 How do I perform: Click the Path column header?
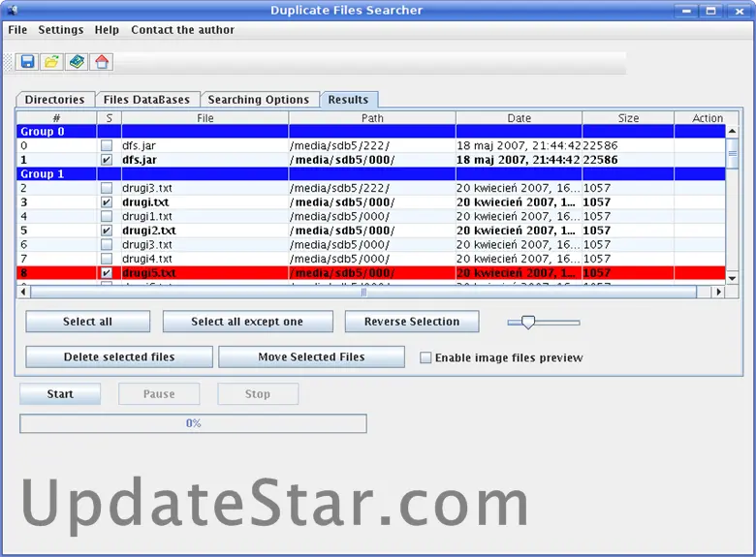(x=372, y=118)
